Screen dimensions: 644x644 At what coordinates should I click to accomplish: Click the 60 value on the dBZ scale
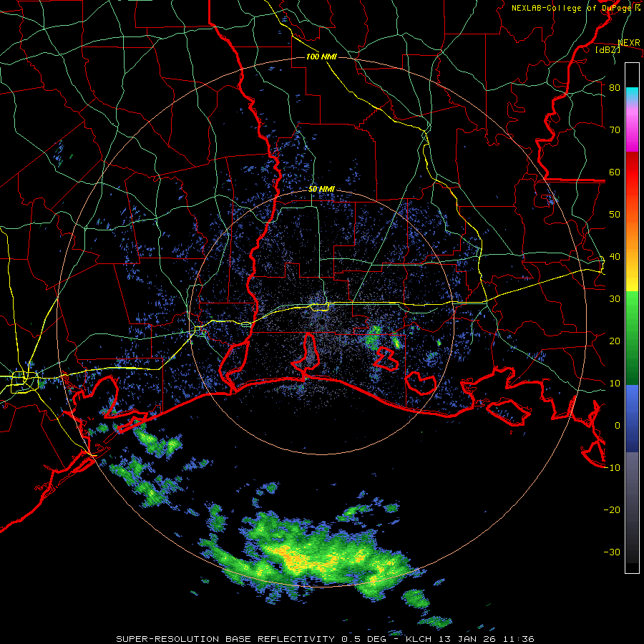615,172
